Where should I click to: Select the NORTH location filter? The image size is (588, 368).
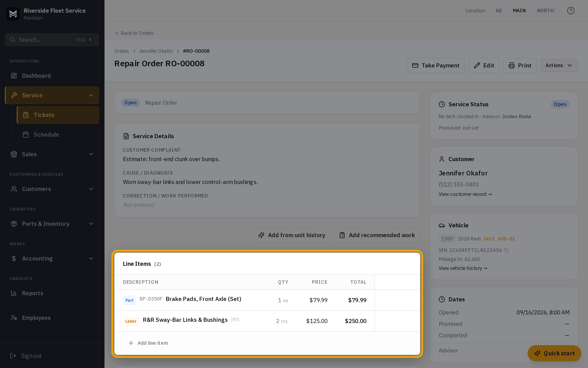[545, 11]
